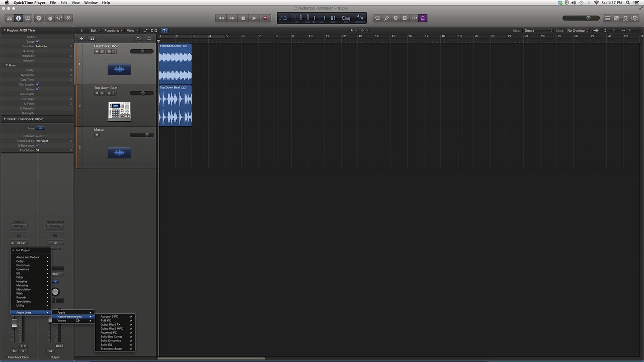Click the Rewind transport button

[x=221, y=18]
